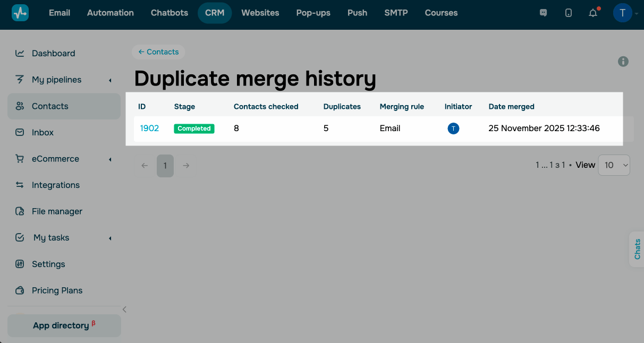Screen dimensions: 644x343
Task: Click the info icon near page title
Action: point(623,62)
